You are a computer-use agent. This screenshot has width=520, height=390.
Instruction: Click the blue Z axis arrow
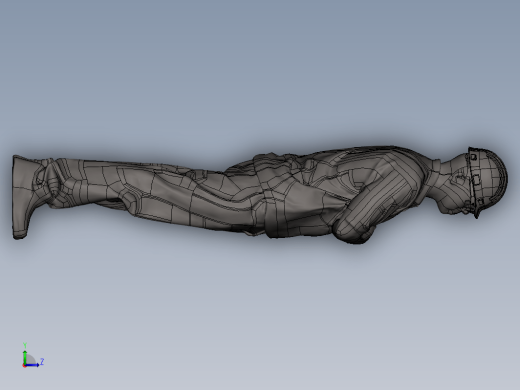click(32, 365)
